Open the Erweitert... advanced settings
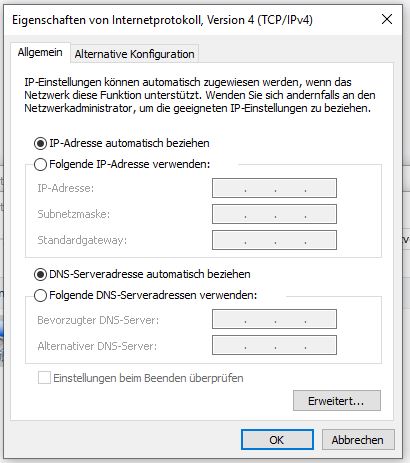The width and height of the screenshot is (410, 463). [337, 401]
